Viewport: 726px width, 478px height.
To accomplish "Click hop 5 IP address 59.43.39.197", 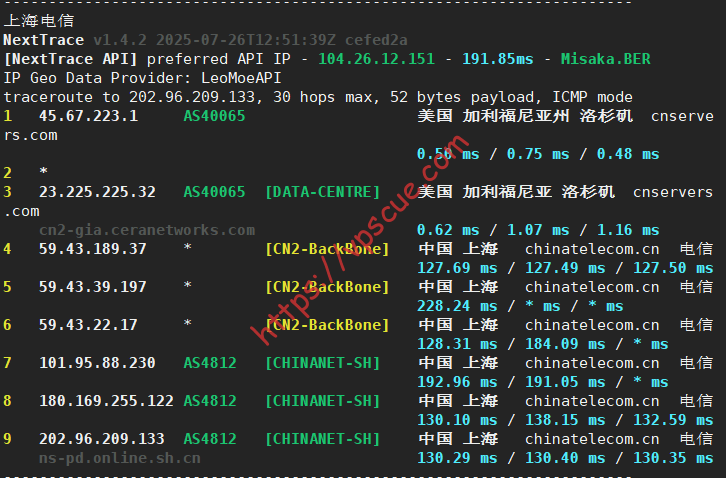I will point(93,287).
